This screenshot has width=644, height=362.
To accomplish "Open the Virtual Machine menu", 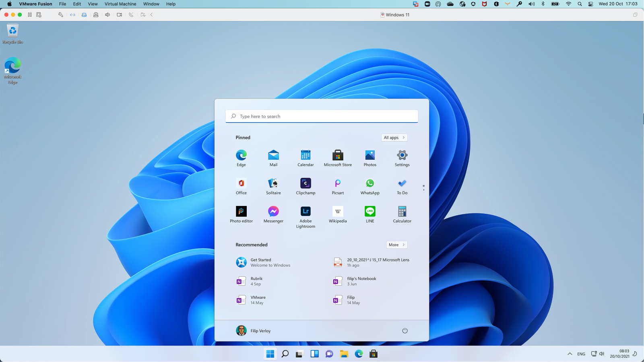I will (120, 4).
